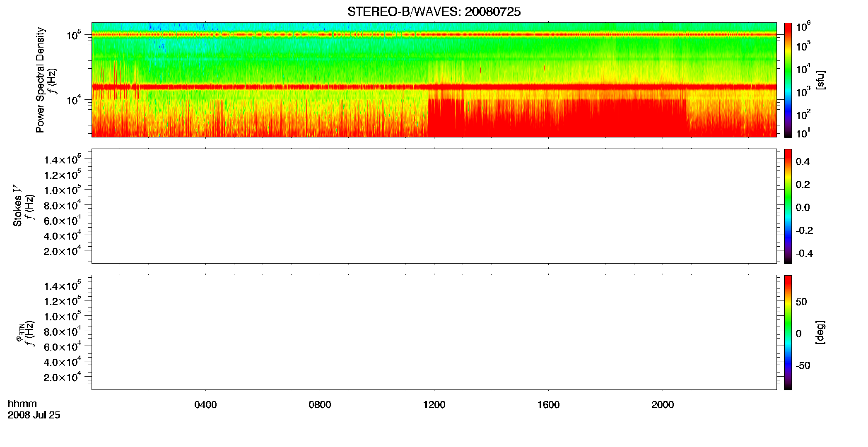Click the [sfu] colorbar unit label

click(820, 80)
